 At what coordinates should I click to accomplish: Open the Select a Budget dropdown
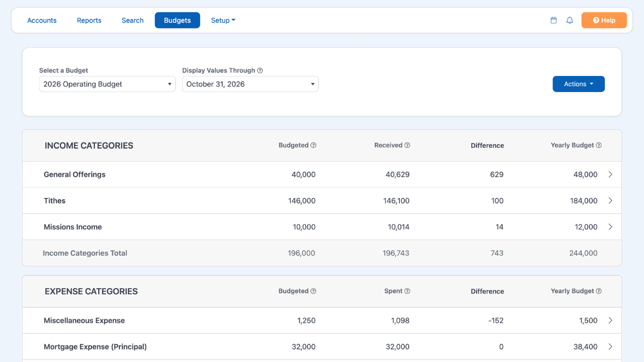coord(107,84)
